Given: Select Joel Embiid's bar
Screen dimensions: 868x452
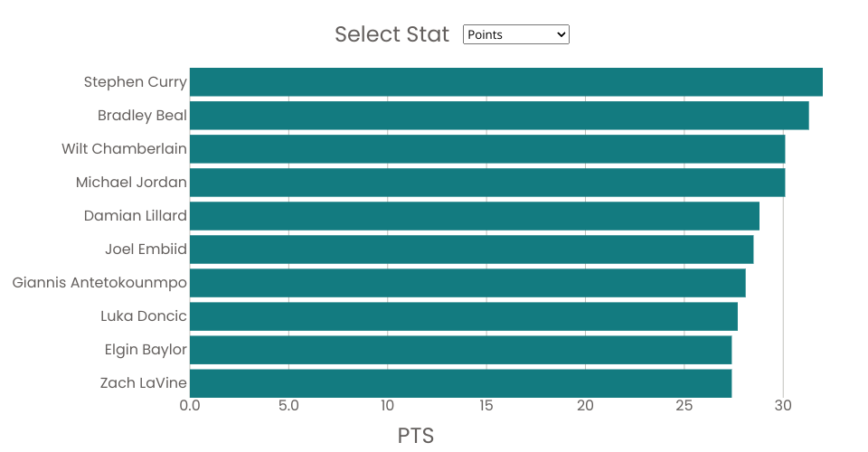Looking at the screenshot, I should pyautogui.click(x=471, y=250).
